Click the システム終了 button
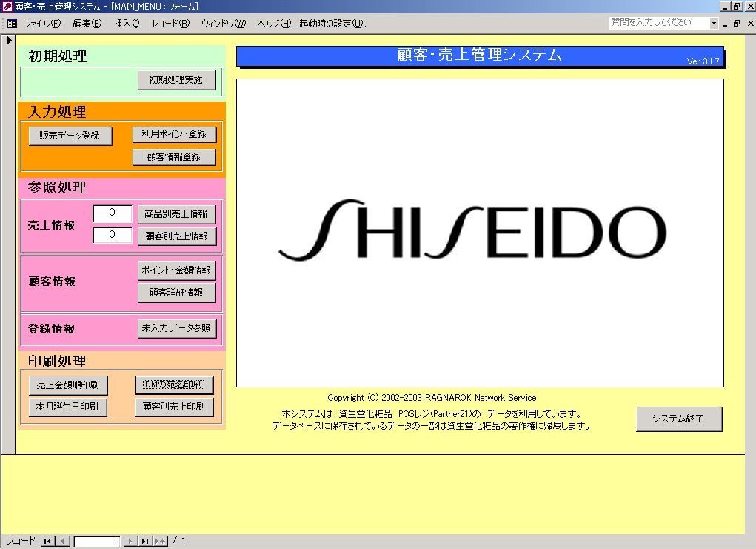The height and width of the screenshot is (549, 756). [679, 419]
